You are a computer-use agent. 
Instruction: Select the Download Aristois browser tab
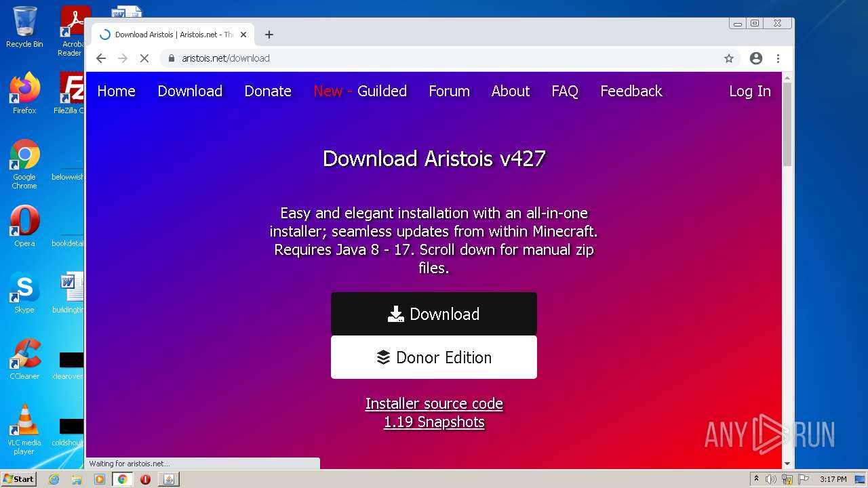173,35
